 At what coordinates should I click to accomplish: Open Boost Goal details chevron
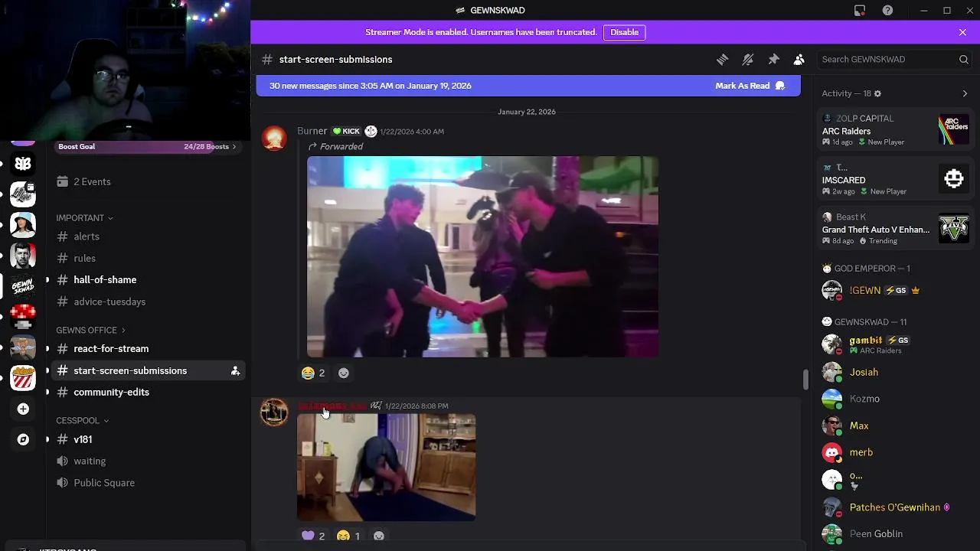[x=234, y=147]
